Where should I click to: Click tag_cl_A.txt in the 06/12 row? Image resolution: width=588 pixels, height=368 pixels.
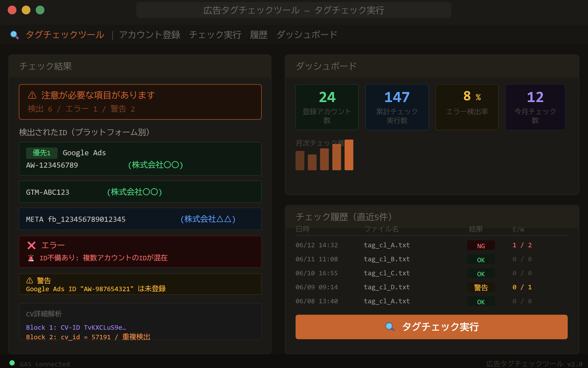click(387, 245)
